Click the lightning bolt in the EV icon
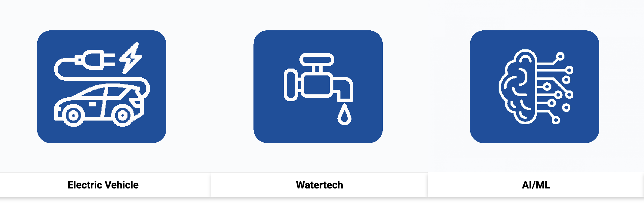This screenshot has height=205, width=644. point(131,58)
